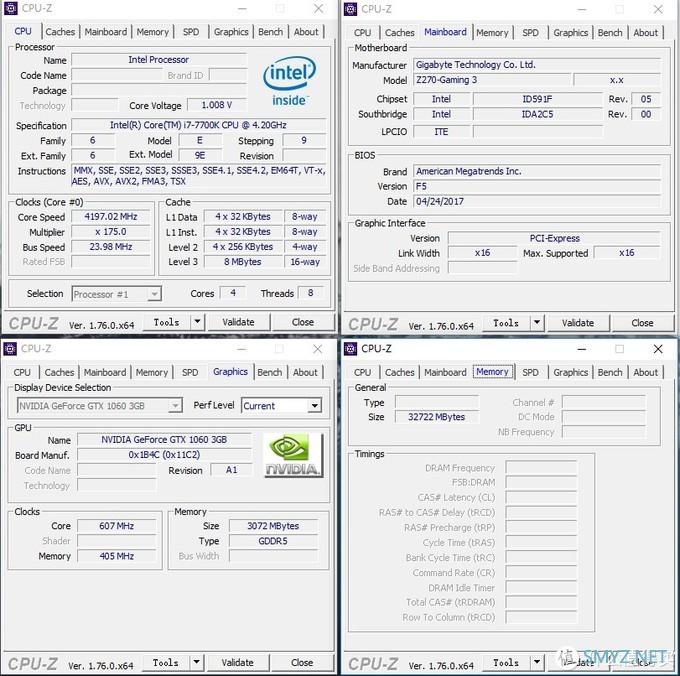Image resolution: width=680 pixels, height=676 pixels.
Task: Click the Close button in the Mainboard window
Action: point(642,323)
